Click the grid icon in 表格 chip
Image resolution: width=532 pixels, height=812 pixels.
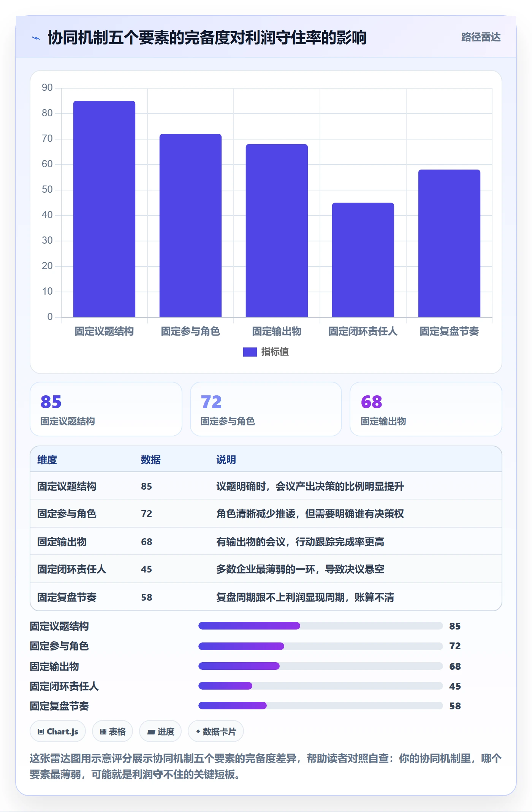pos(103,732)
